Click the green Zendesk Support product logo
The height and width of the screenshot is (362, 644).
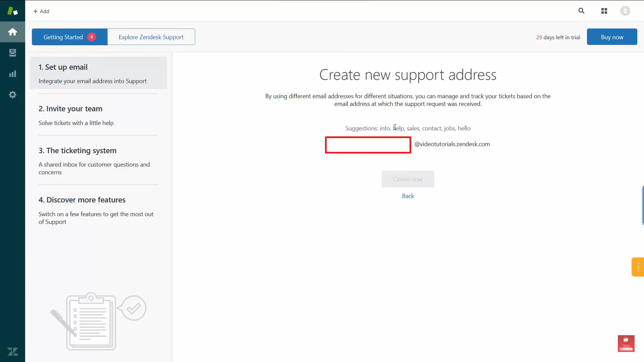click(x=12, y=11)
